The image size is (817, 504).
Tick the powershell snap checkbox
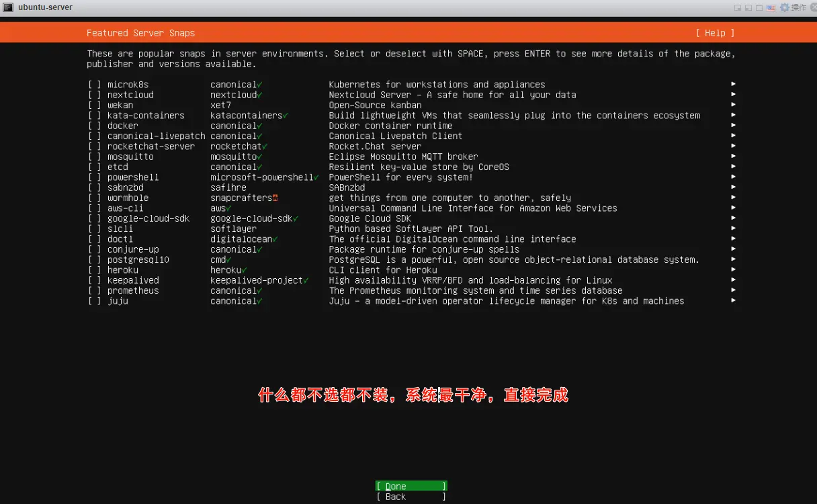95,177
